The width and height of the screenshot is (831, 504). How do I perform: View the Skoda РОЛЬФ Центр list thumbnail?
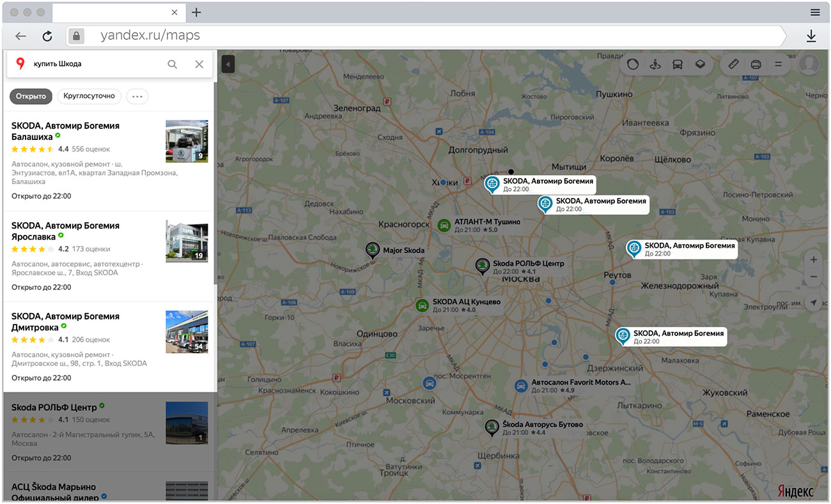(187, 423)
